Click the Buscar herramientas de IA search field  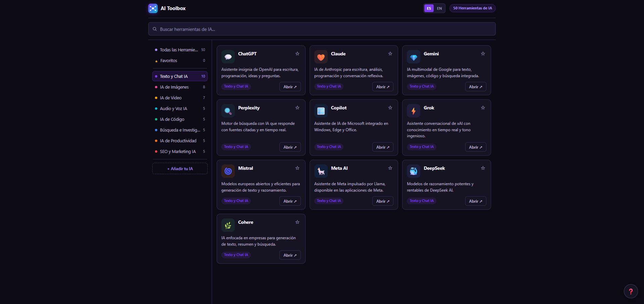pyautogui.click(x=322, y=29)
